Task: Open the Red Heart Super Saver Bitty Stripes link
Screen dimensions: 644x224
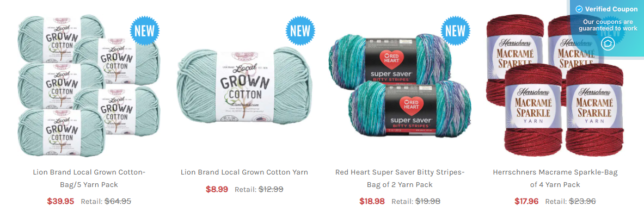Action: (400, 178)
